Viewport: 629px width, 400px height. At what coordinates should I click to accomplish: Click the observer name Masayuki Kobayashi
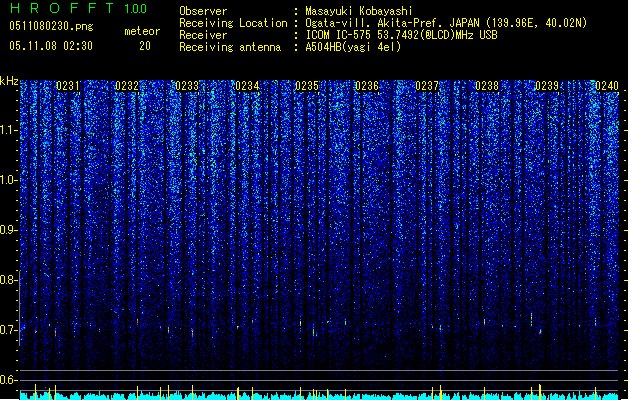point(359,11)
